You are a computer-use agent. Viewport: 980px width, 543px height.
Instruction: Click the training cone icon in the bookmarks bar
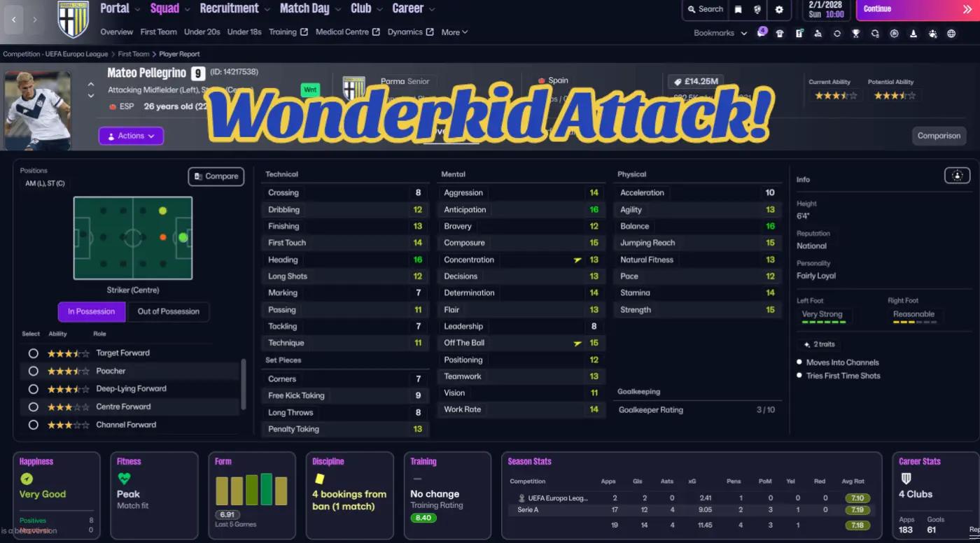913,34
